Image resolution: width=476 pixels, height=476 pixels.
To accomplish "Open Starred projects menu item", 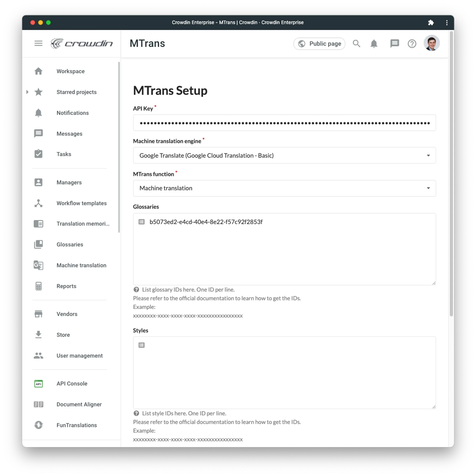I will tap(77, 92).
